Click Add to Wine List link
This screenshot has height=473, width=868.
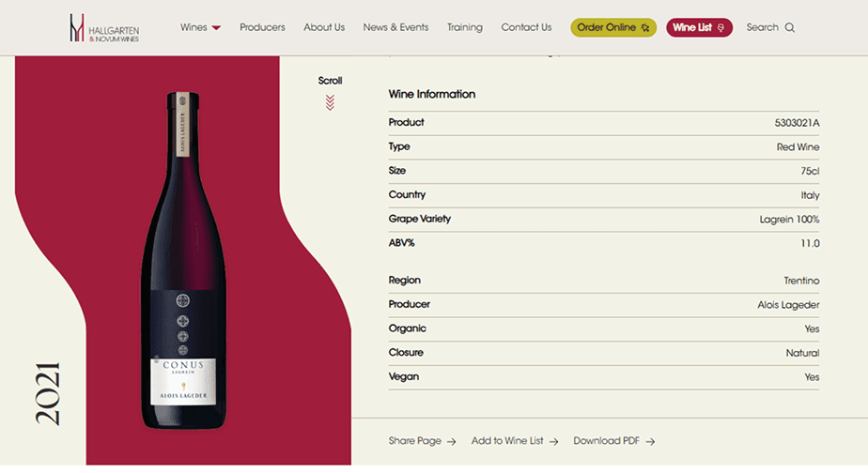click(x=507, y=441)
